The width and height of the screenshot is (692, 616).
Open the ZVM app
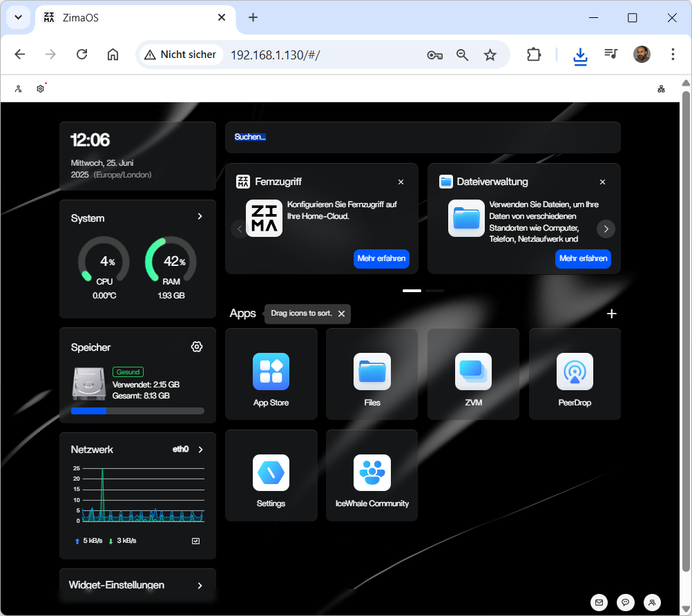[x=473, y=373]
